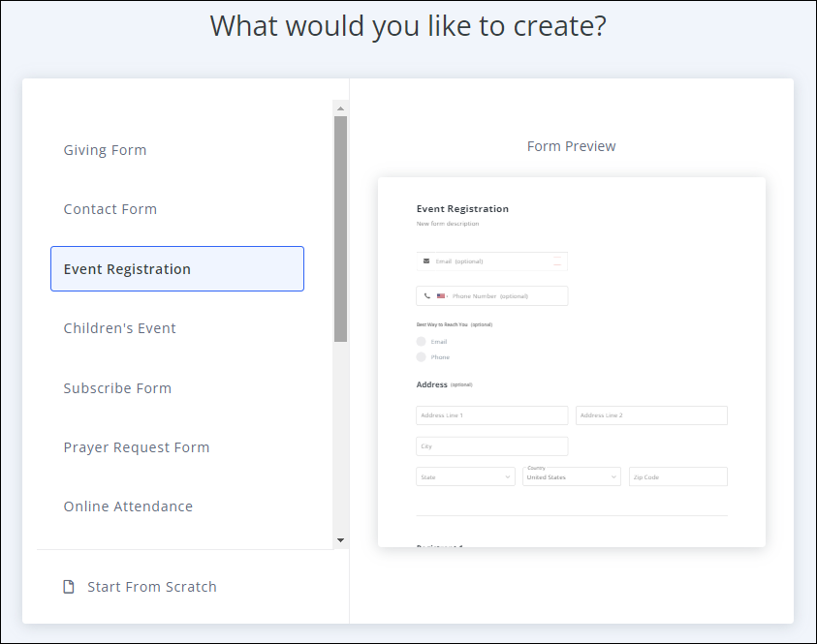Click the Address Line 1 input field
The image size is (817, 644).
[x=491, y=415]
